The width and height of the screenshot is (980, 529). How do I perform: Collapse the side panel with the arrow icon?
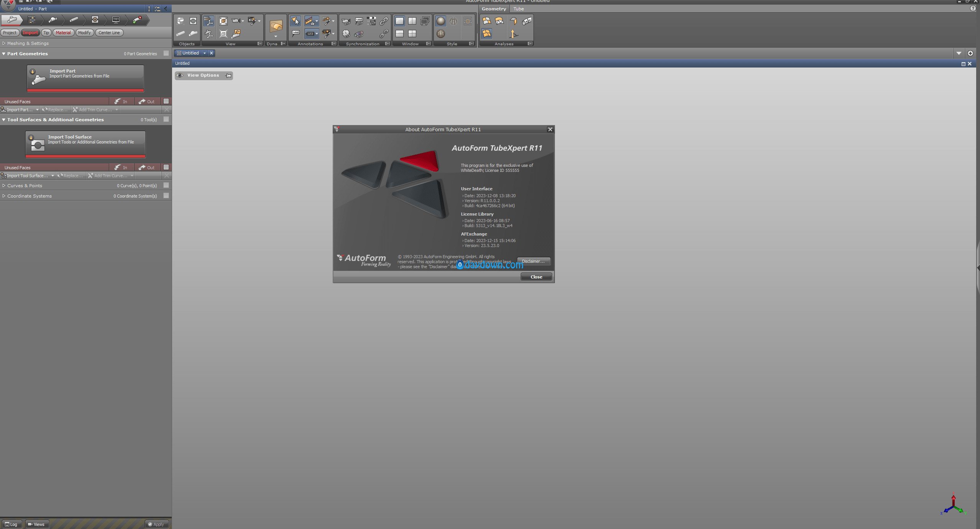pos(166,8)
